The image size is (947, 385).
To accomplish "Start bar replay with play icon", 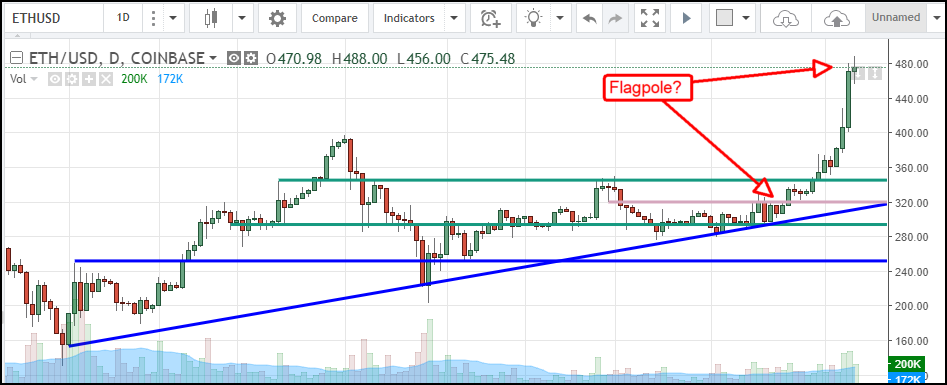I will (x=686, y=18).
